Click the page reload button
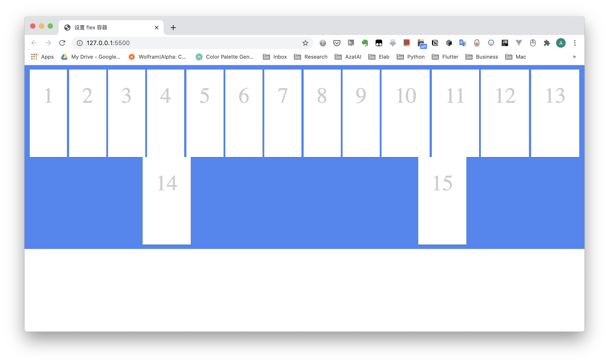The height and width of the screenshot is (364, 609). point(62,42)
